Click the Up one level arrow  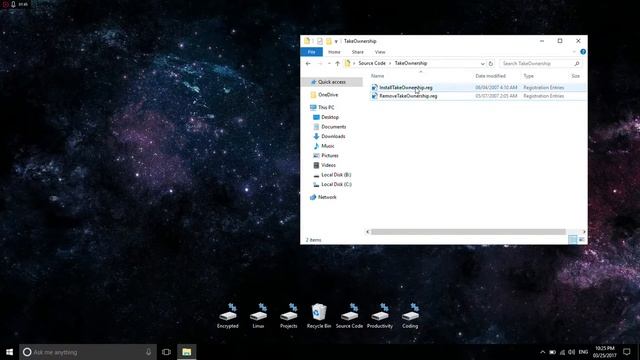pyautogui.click(x=338, y=64)
